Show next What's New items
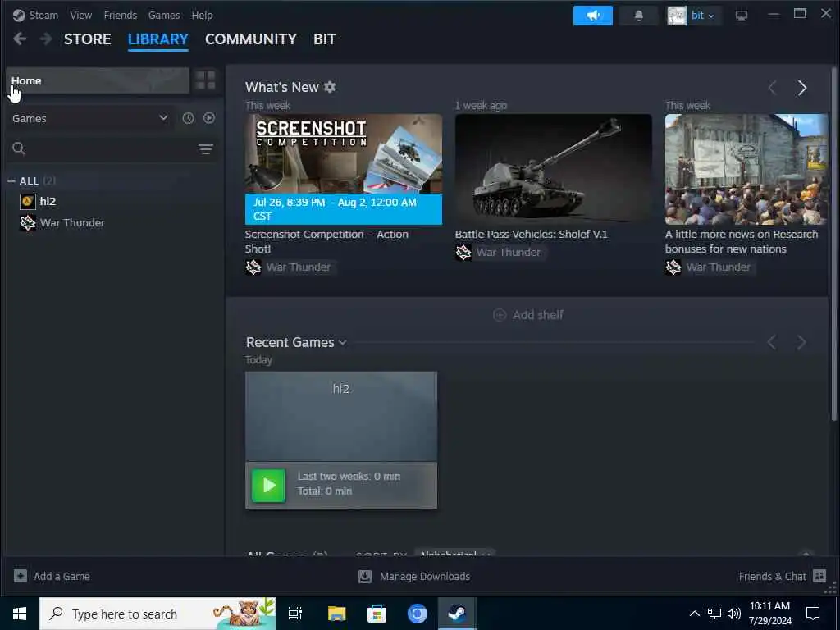The height and width of the screenshot is (630, 840). point(801,88)
